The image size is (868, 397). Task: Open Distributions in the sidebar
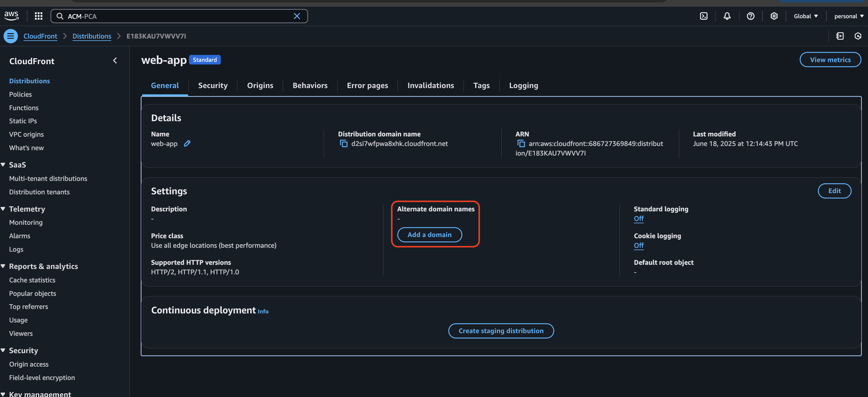29,81
